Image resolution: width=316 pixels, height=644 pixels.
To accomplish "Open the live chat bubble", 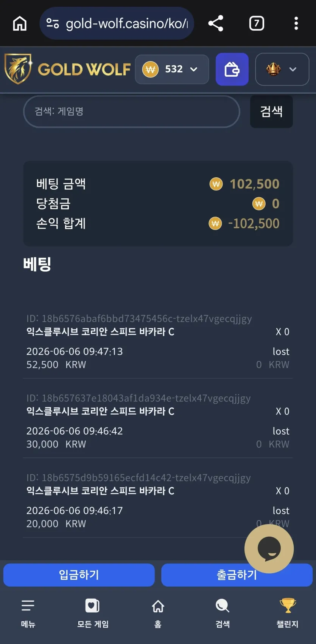I will pos(269,548).
